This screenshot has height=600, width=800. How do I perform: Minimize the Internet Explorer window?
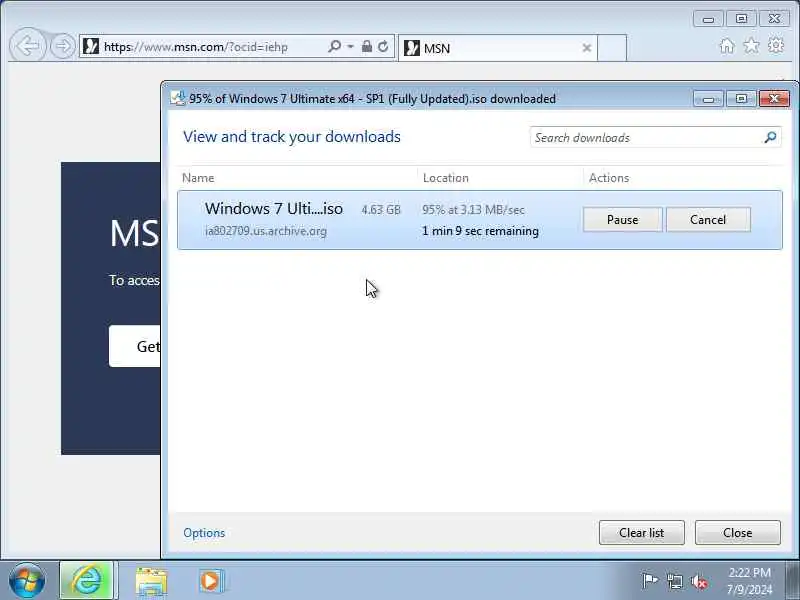tap(708, 19)
